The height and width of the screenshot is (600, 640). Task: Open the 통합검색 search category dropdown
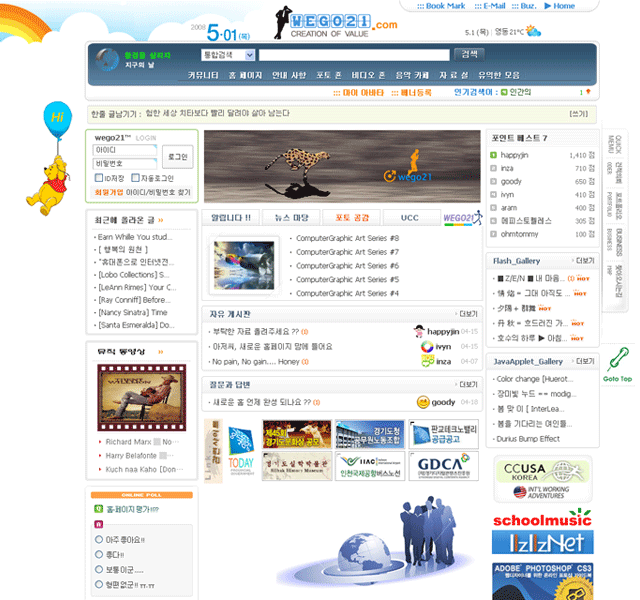(x=228, y=55)
